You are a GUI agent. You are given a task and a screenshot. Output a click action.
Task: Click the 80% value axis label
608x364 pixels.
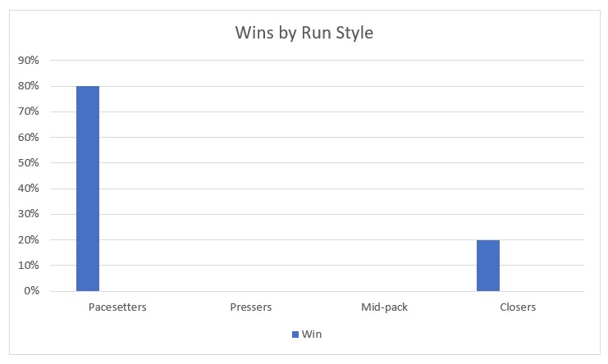click(x=30, y=86)
